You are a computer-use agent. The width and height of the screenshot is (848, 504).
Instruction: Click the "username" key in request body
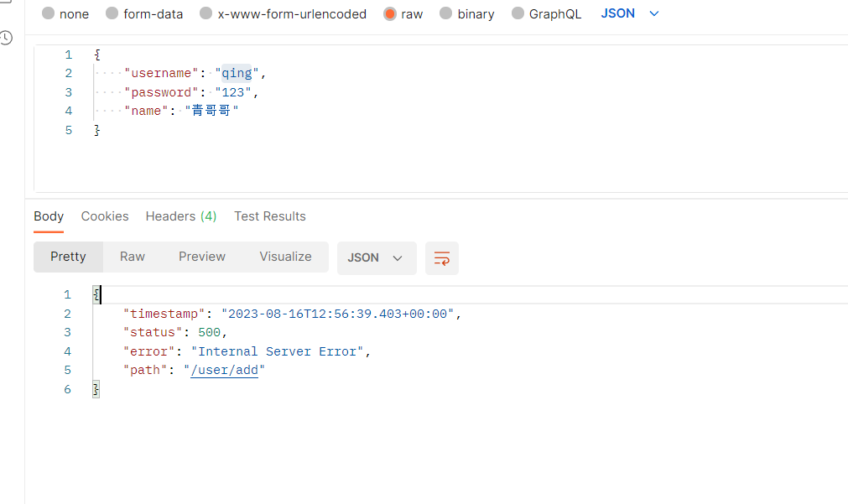(161, 73)
